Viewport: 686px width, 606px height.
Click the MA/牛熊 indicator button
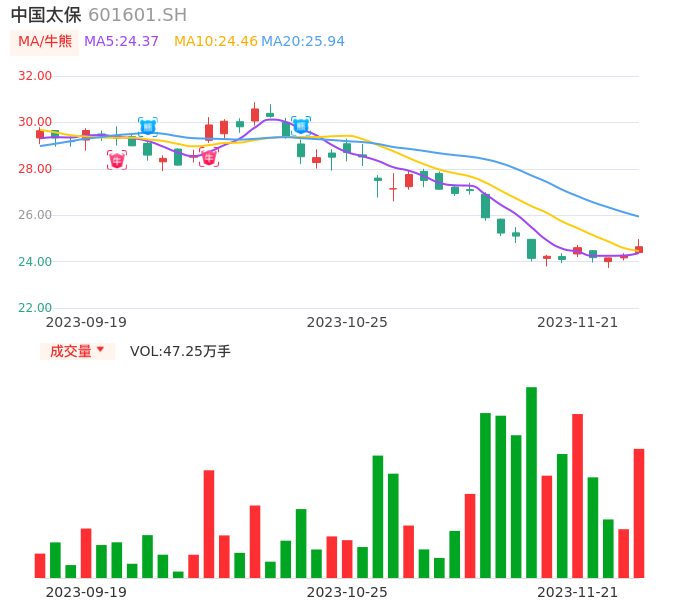coord(45,42)
